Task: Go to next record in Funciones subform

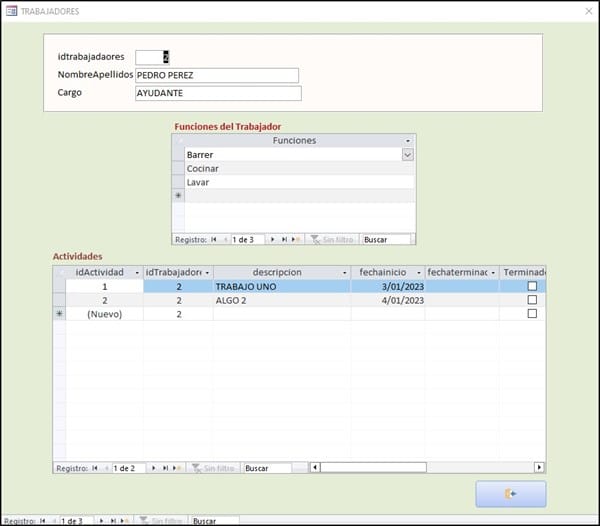Action: pos(272,239)
